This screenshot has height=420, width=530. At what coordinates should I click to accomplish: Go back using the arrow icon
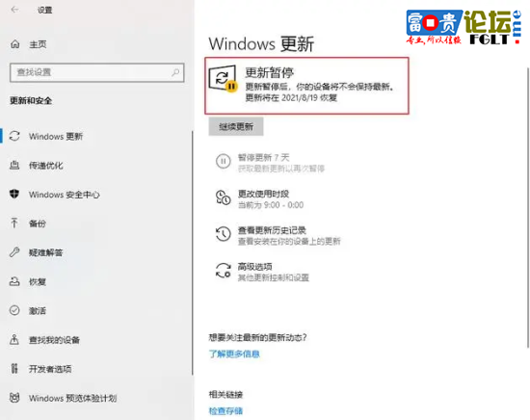14,10
